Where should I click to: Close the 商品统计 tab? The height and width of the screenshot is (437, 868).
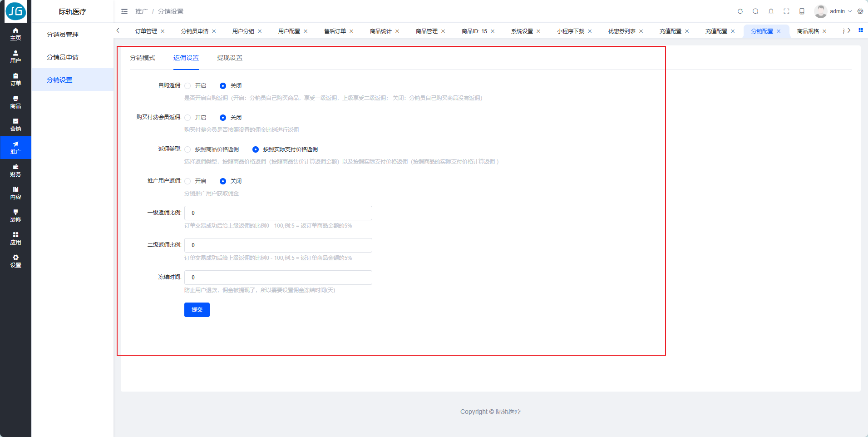(x=397, y=31)
